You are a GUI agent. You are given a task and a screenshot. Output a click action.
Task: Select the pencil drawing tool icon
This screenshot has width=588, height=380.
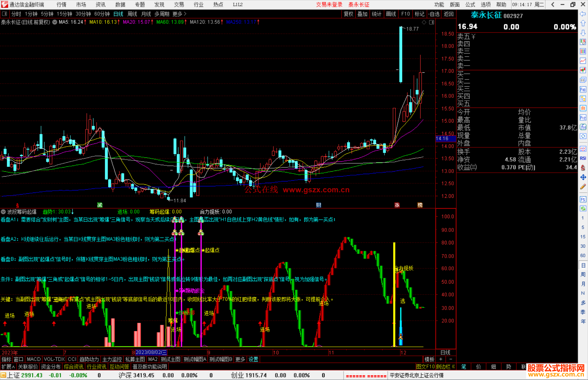[x=583, y=187]
